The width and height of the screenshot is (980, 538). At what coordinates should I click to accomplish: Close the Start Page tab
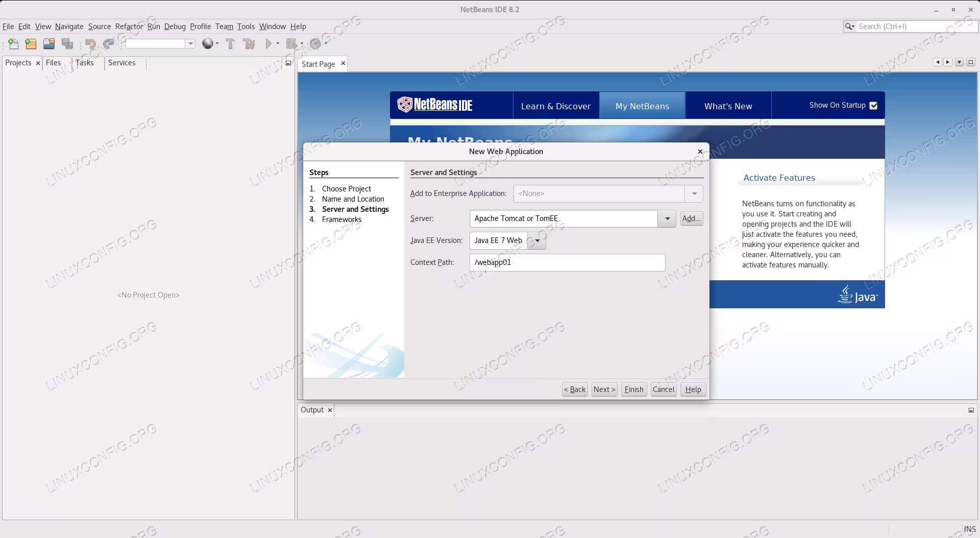point(343,63)
